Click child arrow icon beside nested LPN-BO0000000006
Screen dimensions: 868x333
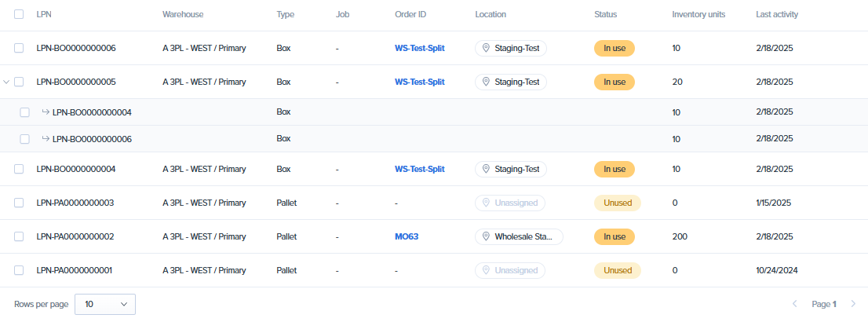46,139
